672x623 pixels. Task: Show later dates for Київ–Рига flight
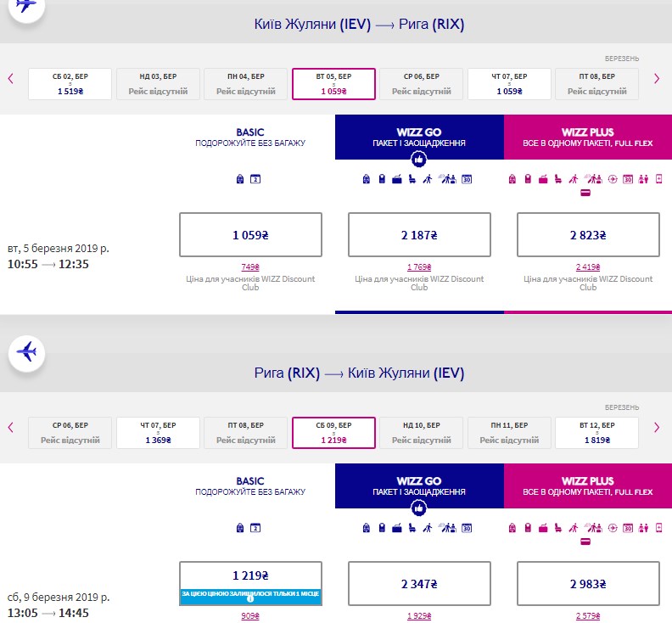tap(656, 79)
